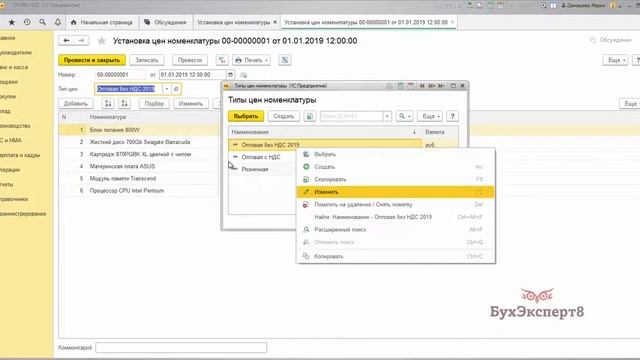Viewport: 640px width, 360px height.
Task: Select the Оптовая с НДС row
Action: coord(261,157)
